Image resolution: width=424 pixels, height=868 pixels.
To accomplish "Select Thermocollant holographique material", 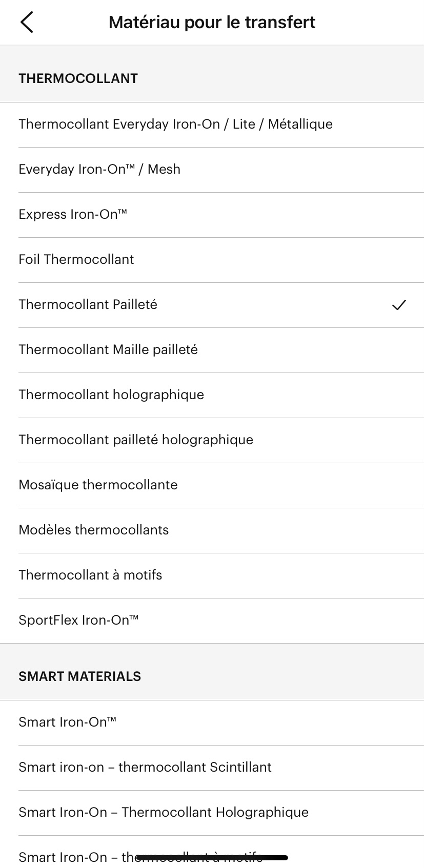I will [x=111, y=395].
